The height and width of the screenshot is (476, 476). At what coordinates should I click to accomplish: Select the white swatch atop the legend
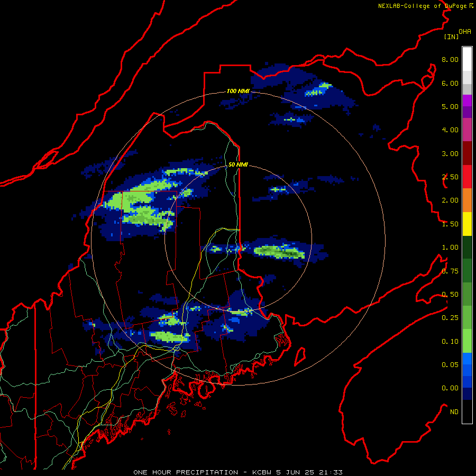tap(467, 59)
